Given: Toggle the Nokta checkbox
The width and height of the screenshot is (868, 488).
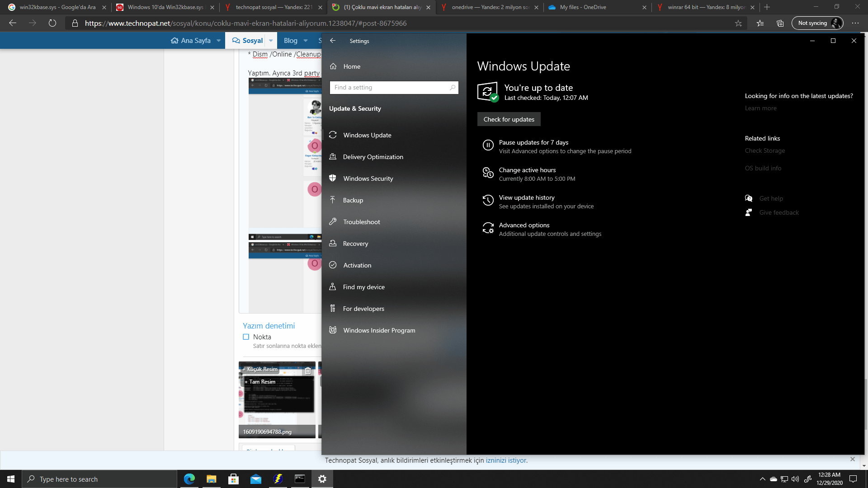Looking at the screenshot, I should [x=246, y=337].
